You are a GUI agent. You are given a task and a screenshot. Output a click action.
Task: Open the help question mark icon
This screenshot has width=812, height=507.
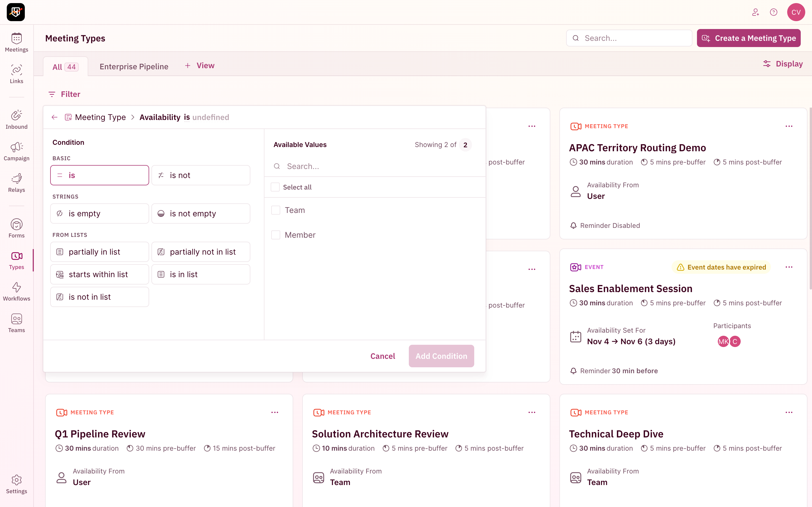[x=773, y=12]
